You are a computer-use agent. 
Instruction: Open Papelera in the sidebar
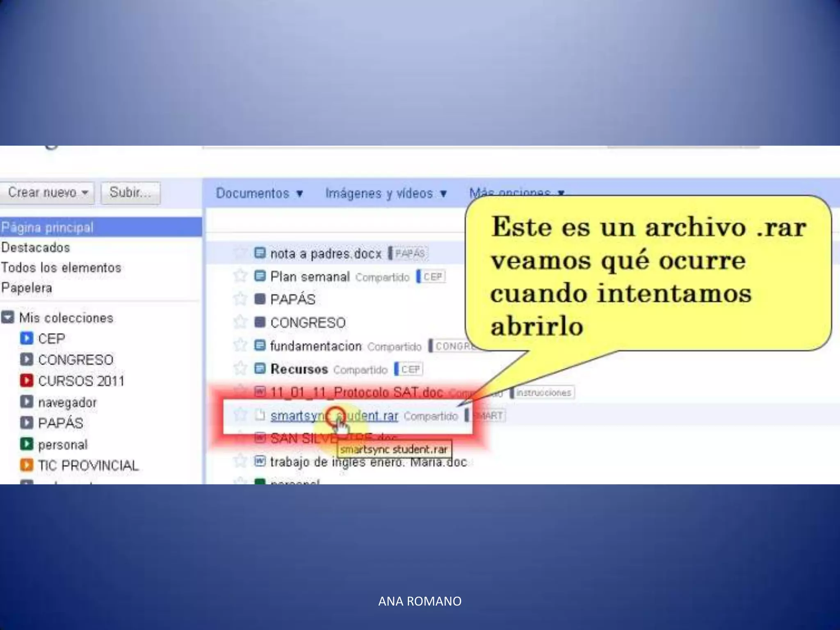point(27,288)
